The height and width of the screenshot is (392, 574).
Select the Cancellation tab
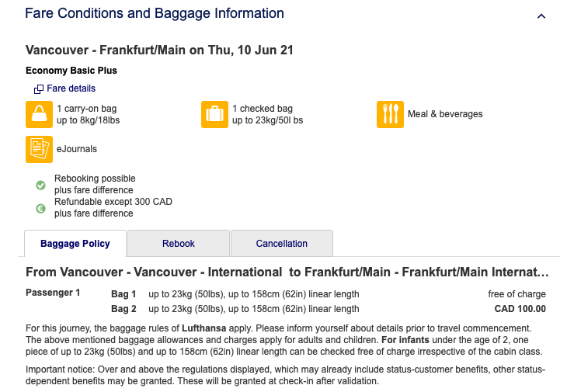[282, 244]
